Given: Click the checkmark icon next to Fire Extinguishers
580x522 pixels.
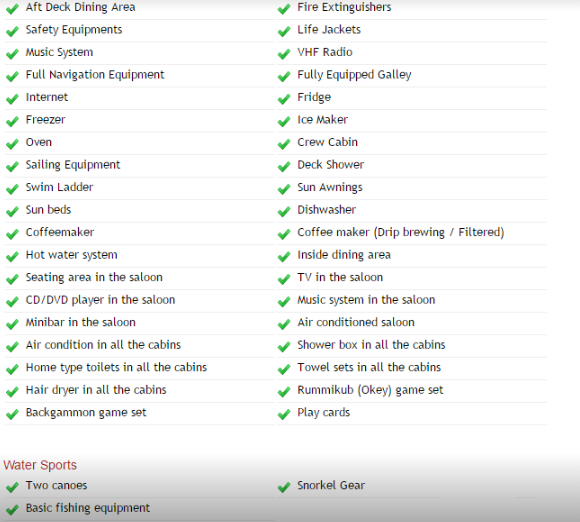Looking at the screenshot, I should [x=284, y=9].
